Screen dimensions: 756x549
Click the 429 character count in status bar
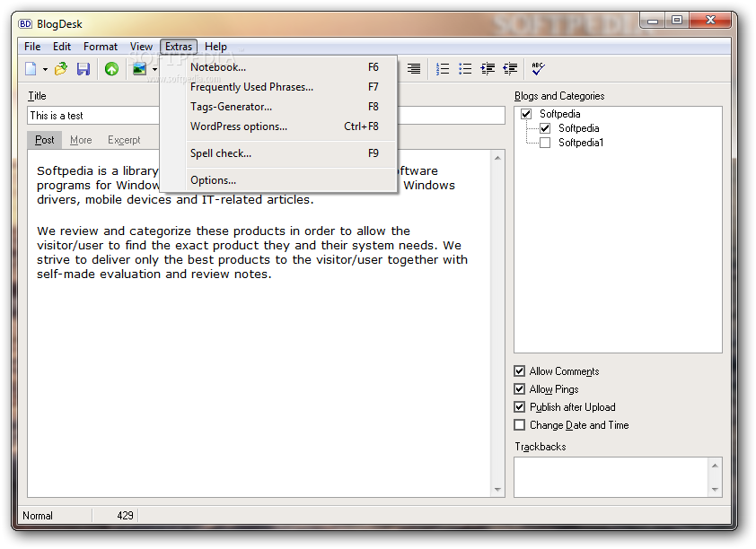125,516
